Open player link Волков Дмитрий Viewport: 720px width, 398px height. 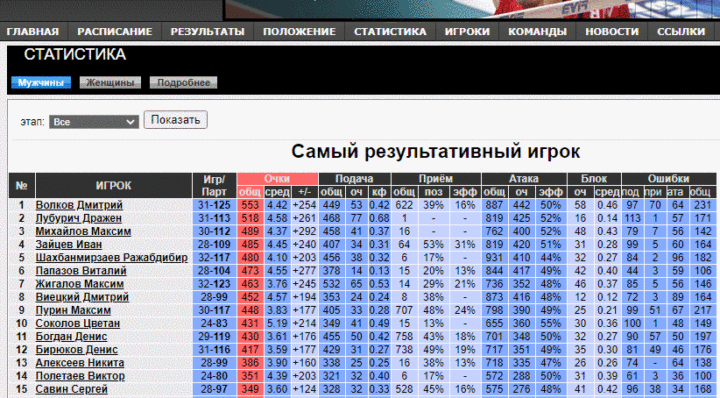point(79,205)
